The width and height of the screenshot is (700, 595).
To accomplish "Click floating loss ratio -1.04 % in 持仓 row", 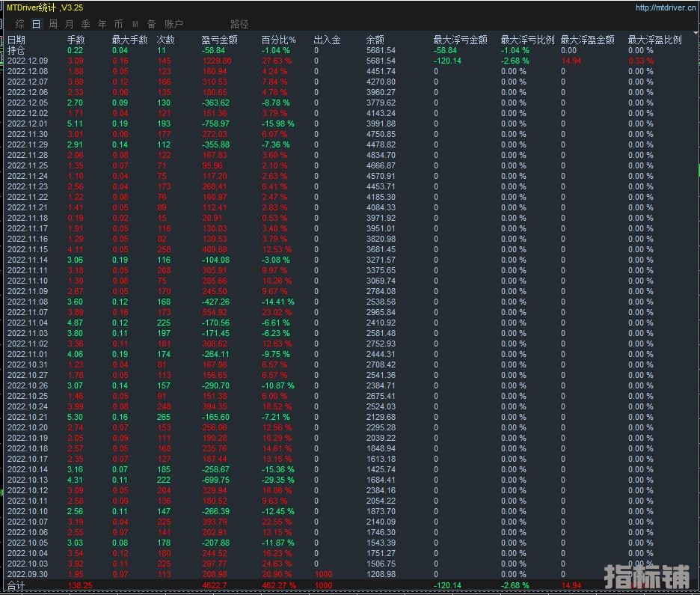I will [x=515, y=50].
